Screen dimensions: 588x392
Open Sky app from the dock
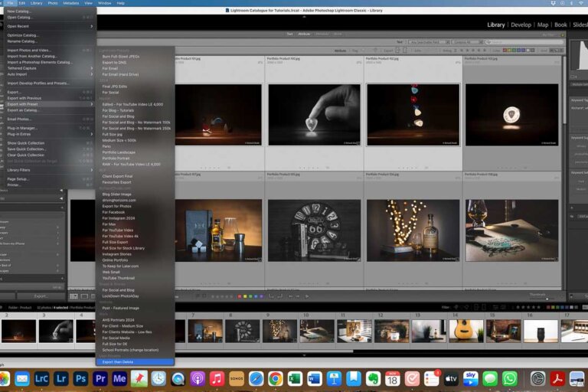[x=470, y=379]
